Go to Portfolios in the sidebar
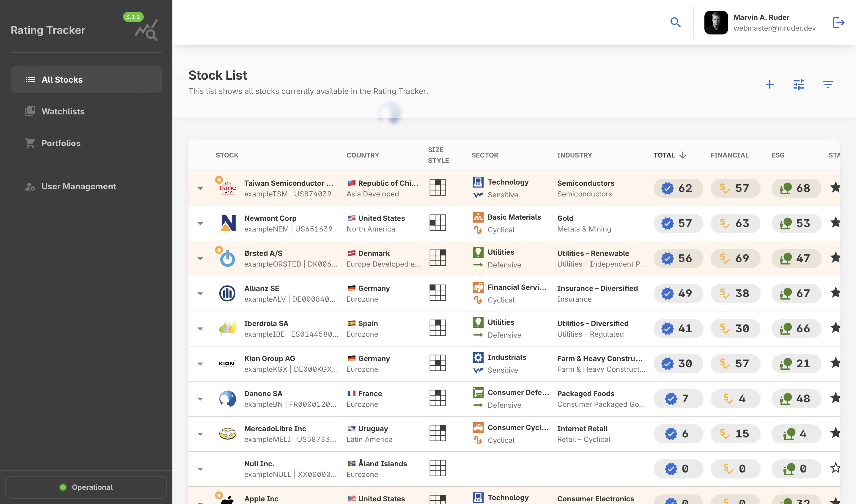This screenshot has width=856, height=504. 61,143
